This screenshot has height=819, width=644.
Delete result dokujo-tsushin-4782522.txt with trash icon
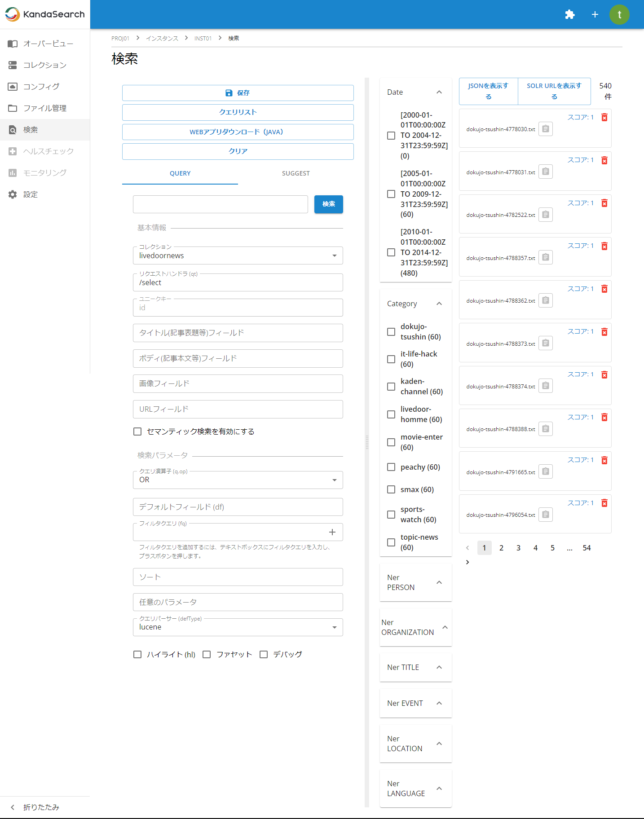pos(604,203)
